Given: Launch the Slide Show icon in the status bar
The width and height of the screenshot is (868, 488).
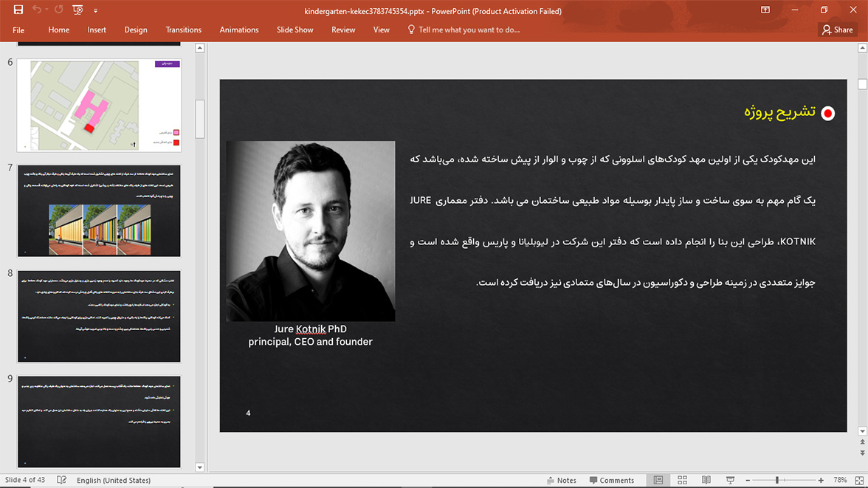Looking at the screenshot, I should [730, 480].
